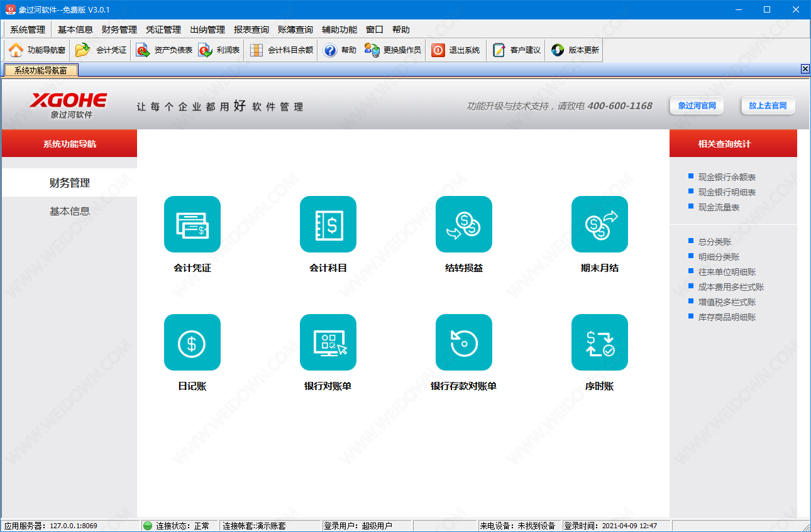811x532 pixels.
Task: Open 客户建议 from the toolbar
Action: (x=517, y=50)
